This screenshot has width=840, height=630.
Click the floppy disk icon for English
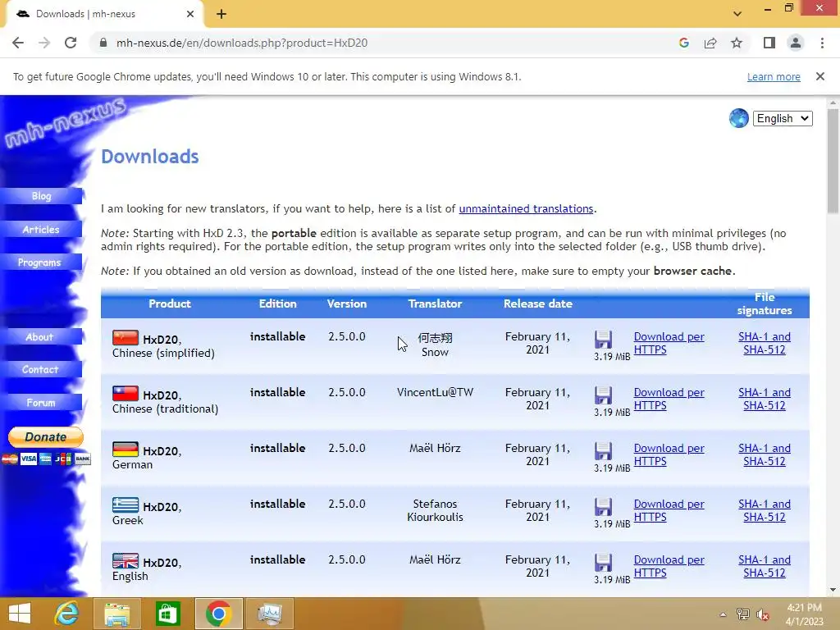pos(603,563)
